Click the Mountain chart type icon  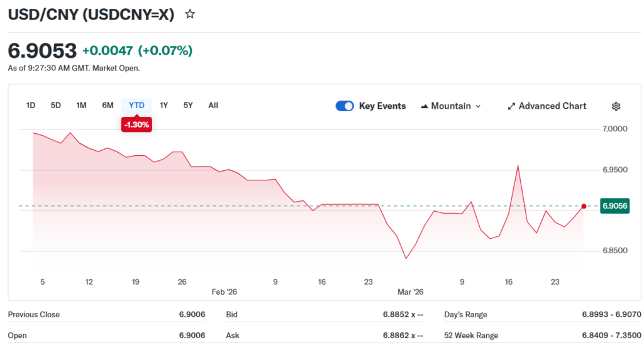coord(424,106)
